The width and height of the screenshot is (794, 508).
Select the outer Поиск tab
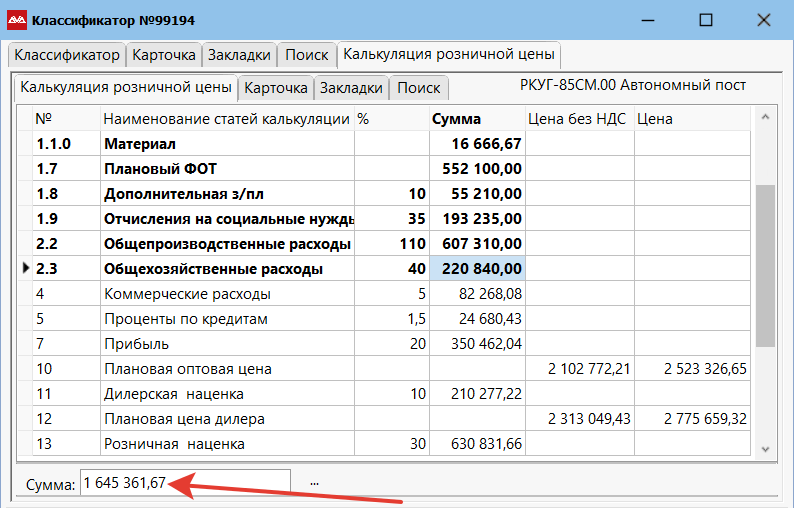tap(306, 55)
